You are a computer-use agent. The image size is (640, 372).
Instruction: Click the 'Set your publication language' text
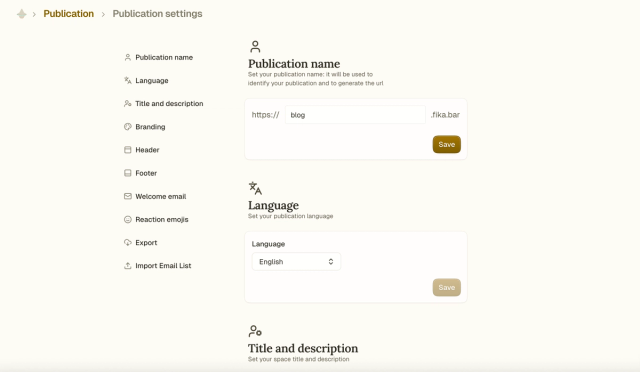(x=291, y=216)
